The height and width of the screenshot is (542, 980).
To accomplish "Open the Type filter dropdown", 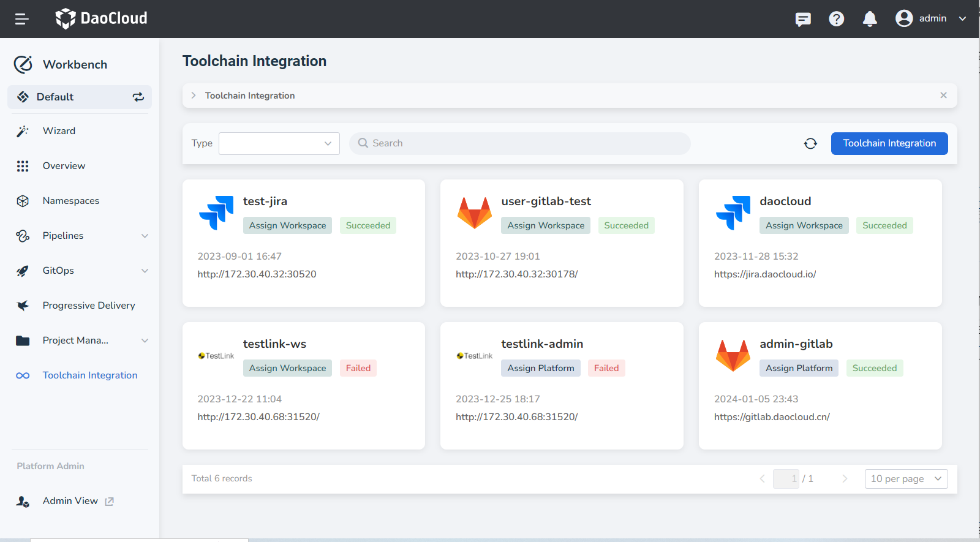I will [279, 143].
